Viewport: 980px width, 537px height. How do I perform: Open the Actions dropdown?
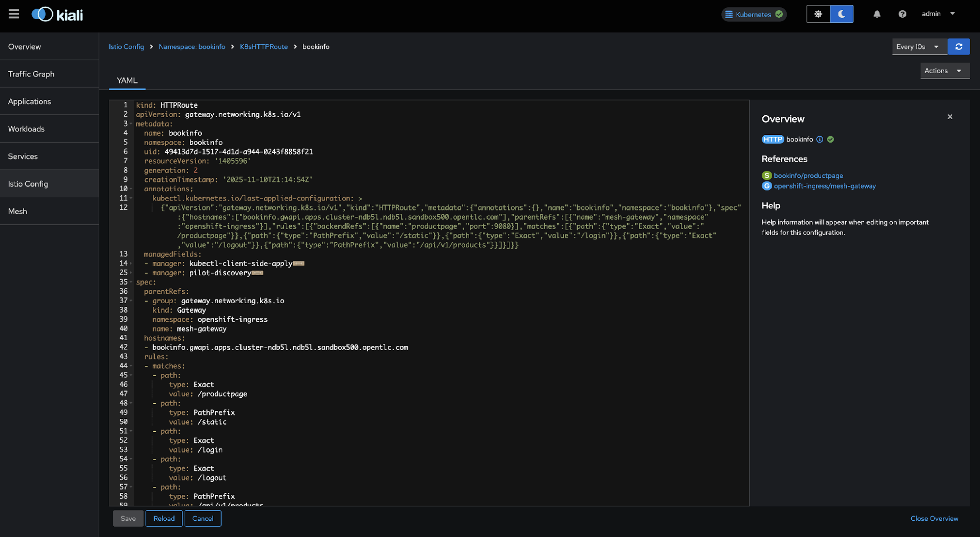(x=943, y=71)
